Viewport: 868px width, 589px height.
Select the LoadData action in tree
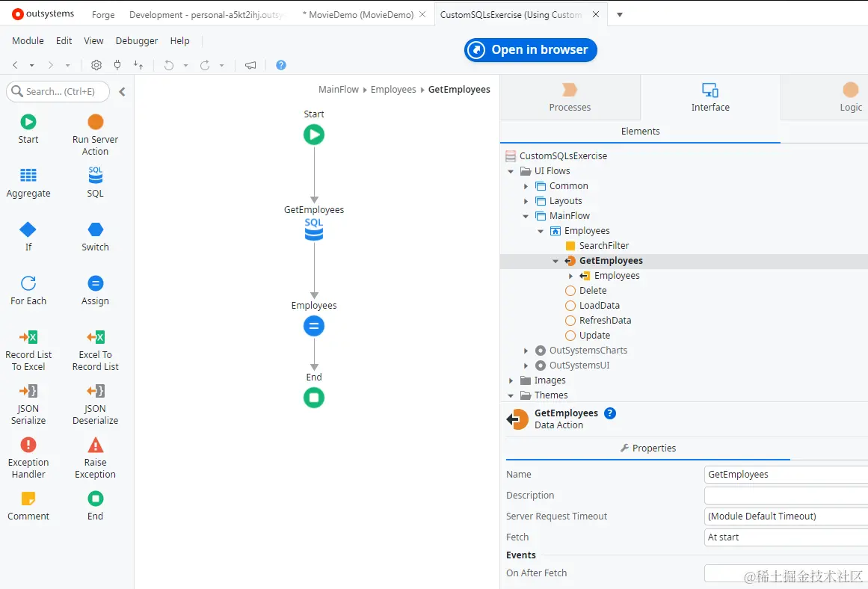(599, 306)
